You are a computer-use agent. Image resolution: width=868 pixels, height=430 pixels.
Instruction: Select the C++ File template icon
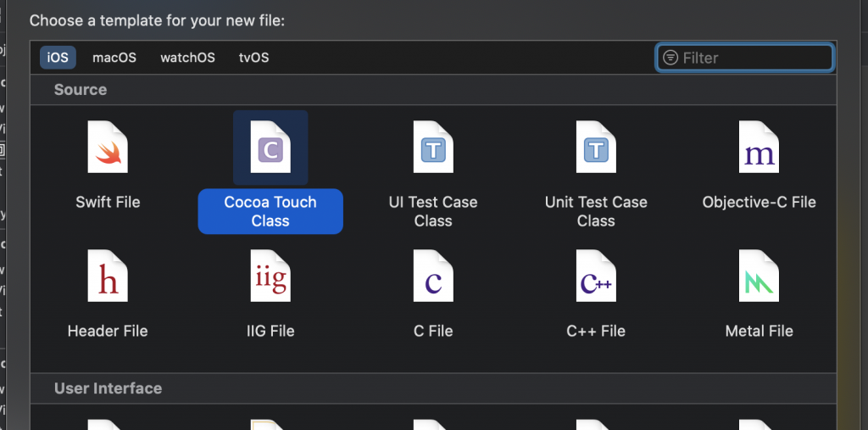click(x=596, y=276)
